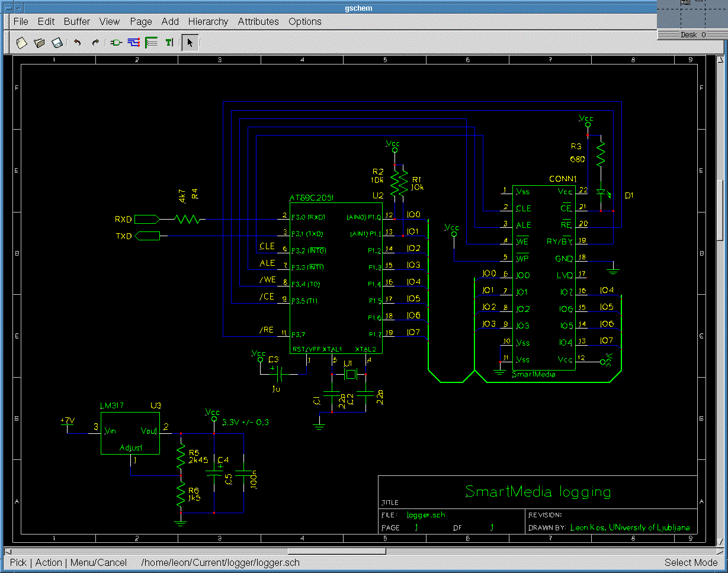Select the C5 100n capacitor symbol
The height and width of the screenshot is (573, 728).
click(x=243, y=473)
